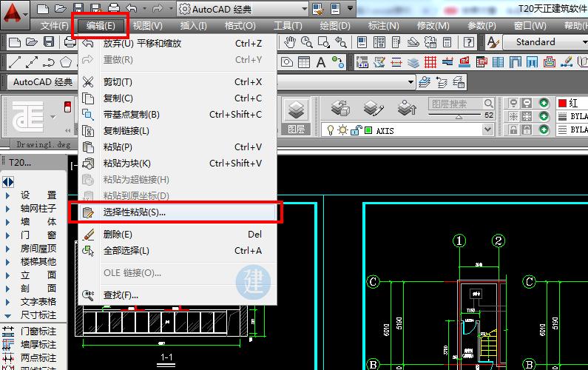The height and width of the screenshot is (370, 588).
Task: Select the Polyline tool
Action: pos(49,62)
